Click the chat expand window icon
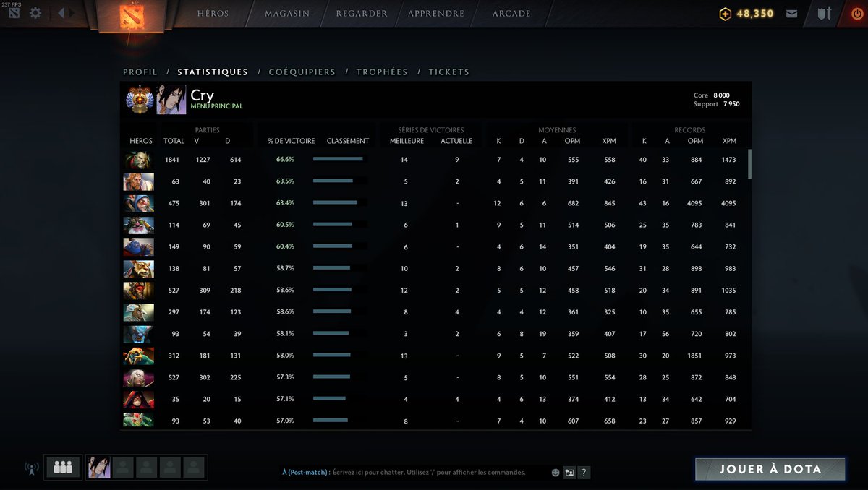The width and height of the screenshot is (868, 490). point(570,473)
